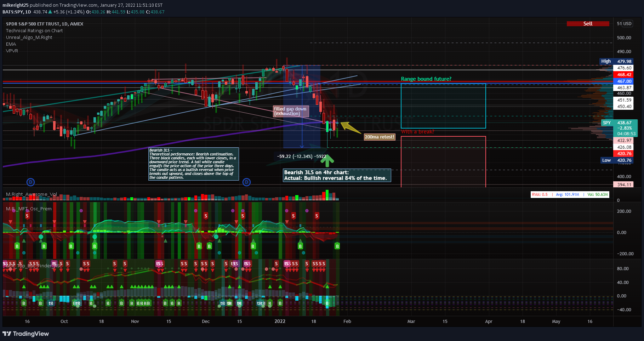Click the left dividend D marker
Image resolution: width=644 pixels, height=341 pixels.
click(31, 182)
